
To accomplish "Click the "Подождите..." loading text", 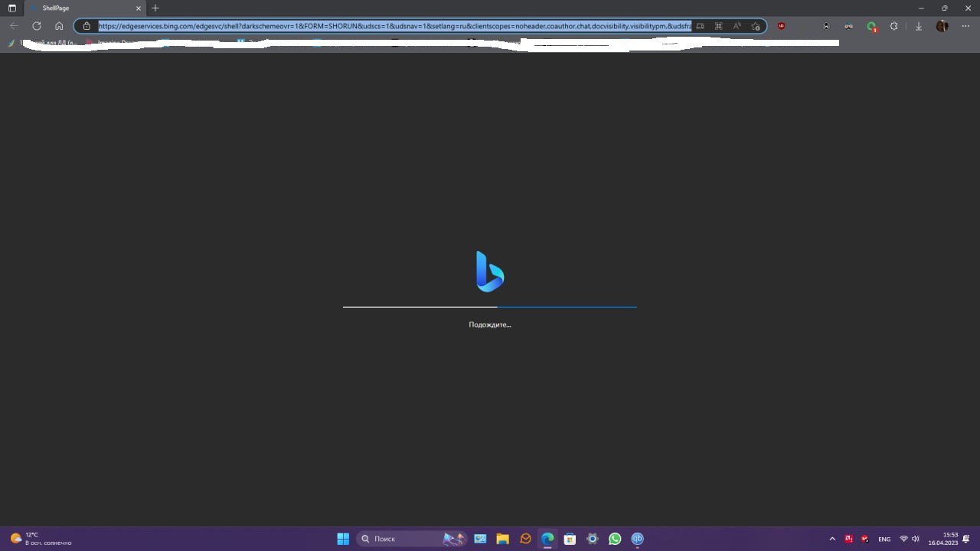I will 490,324.
